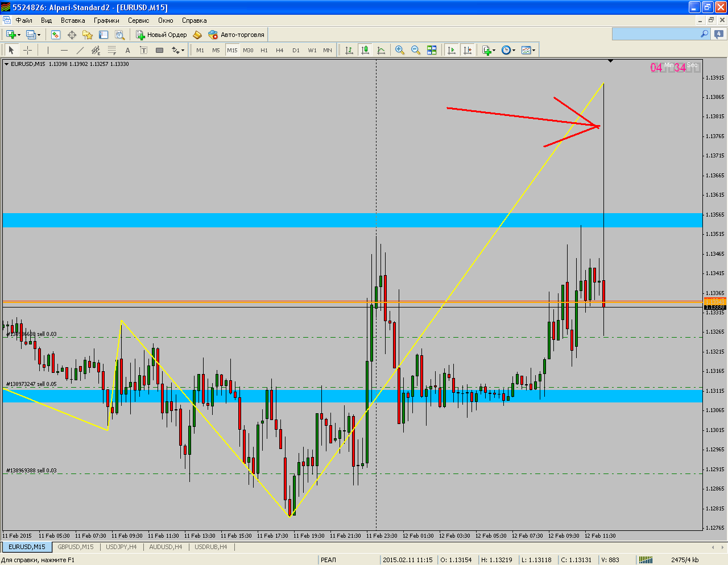Open the Справка menu

point(194,20)
